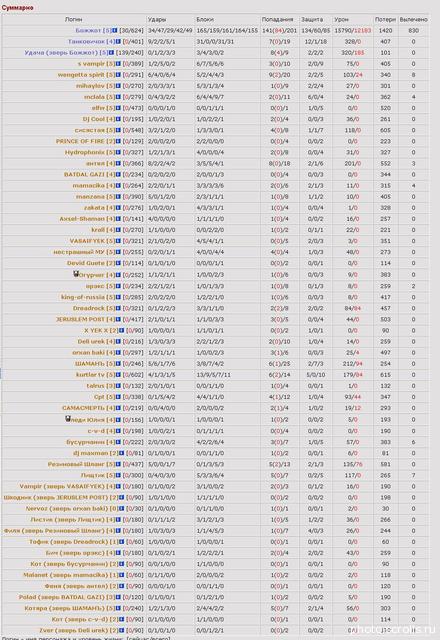This screenshot has height=640, width=440.
Task: Open info icon next to Танковичок
Action: 118,42
